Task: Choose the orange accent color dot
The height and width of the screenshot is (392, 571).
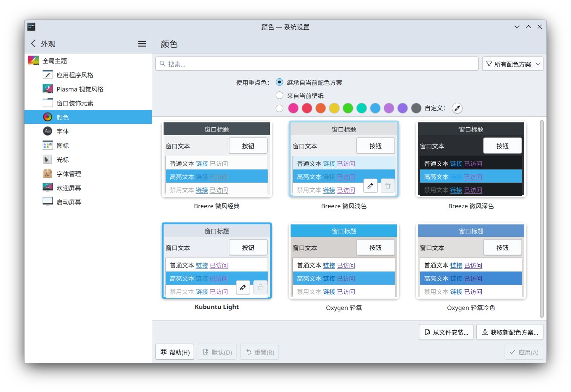Action: [321, 108]
